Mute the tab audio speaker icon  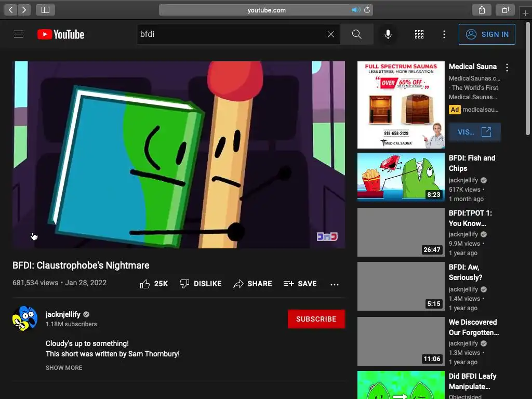(355, 10)
